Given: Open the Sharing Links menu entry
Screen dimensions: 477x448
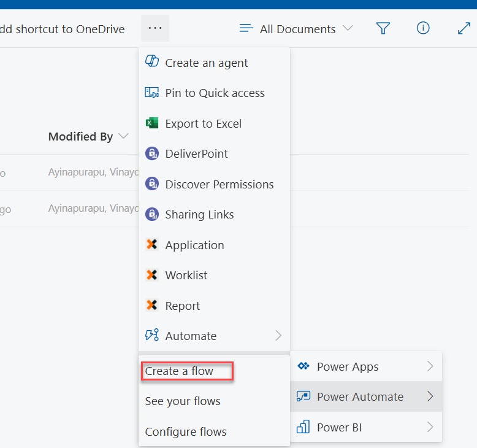Looking at the screenshot, I should pos(199,214).
